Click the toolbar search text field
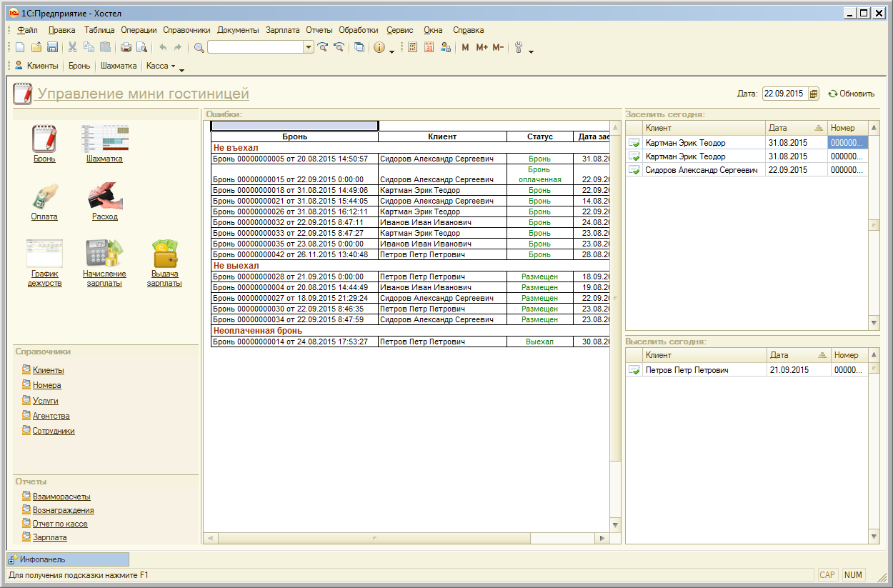893x588 pixels. coord(256,48)
